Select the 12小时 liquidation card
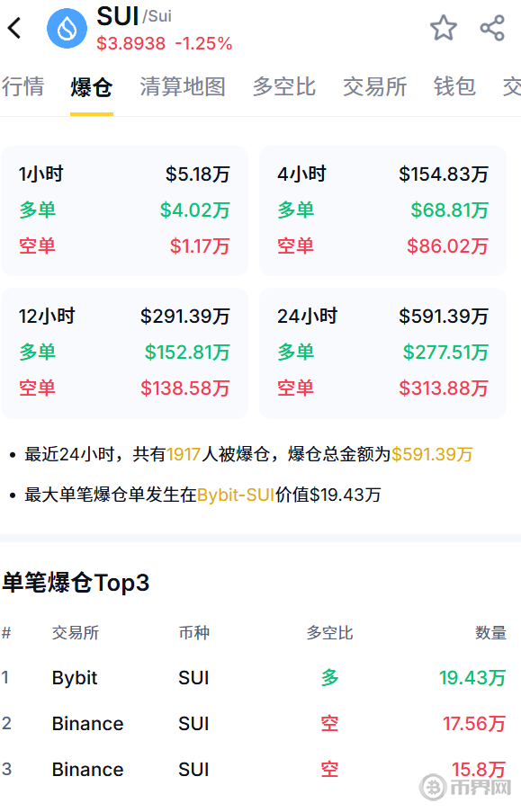521x812 pixels. (124, 353)
